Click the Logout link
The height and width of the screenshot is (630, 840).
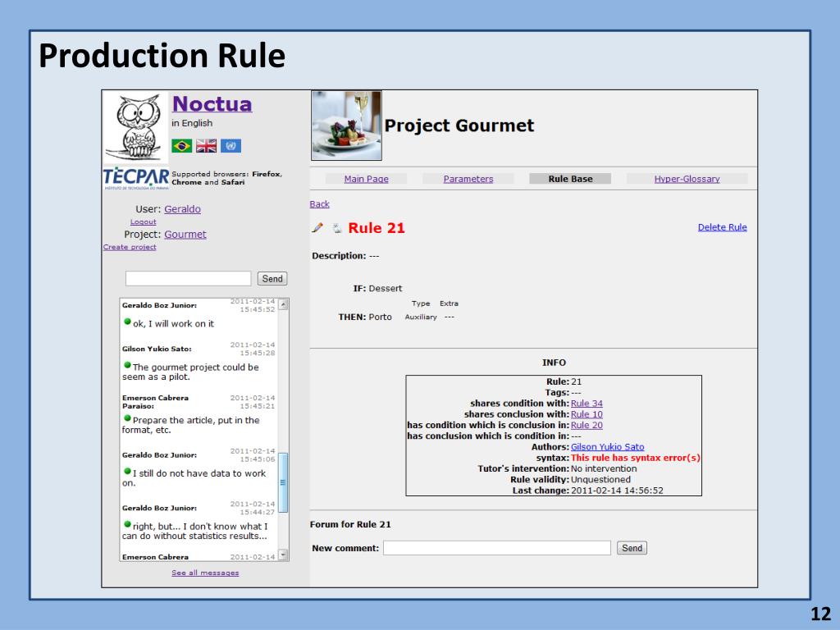point(143,221)
